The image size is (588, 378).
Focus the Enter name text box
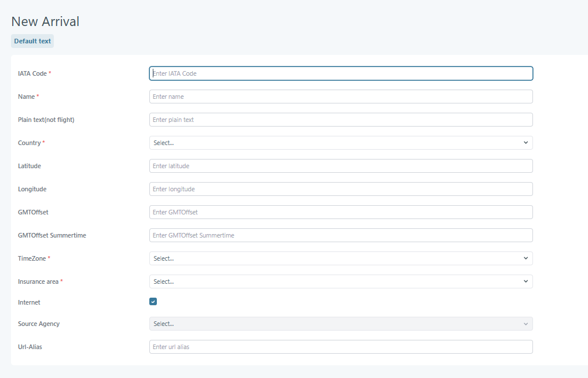(x=340, y=97)
